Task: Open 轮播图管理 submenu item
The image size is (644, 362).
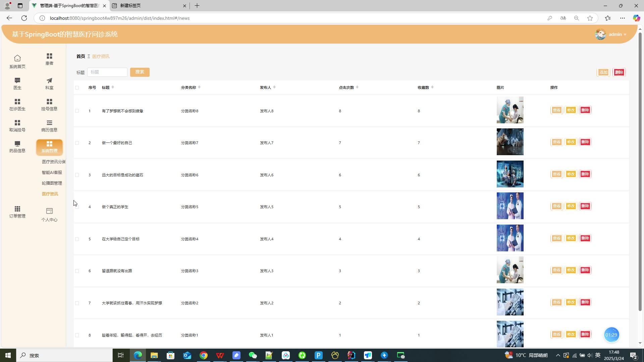Action: (x=52, y=183)
